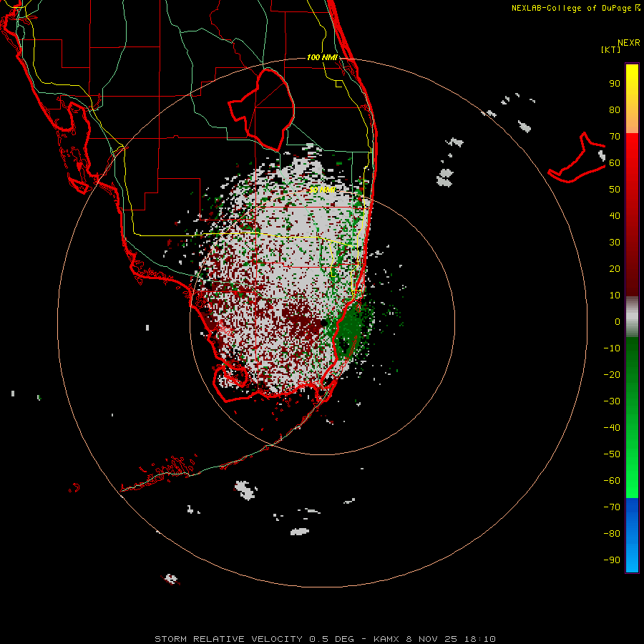644x644 pixels.
Task: Click the 10 value on the velocity scale
Action: tap(615, 296)
